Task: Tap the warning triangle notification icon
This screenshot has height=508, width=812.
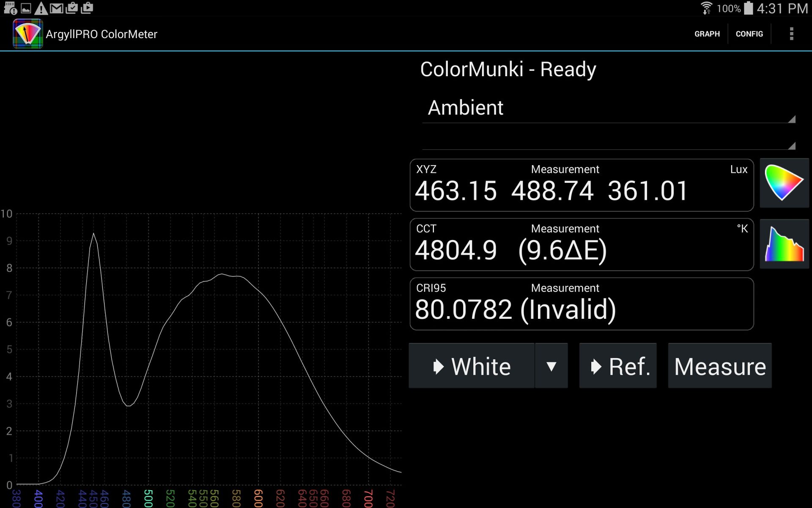Action: point(41,8)
